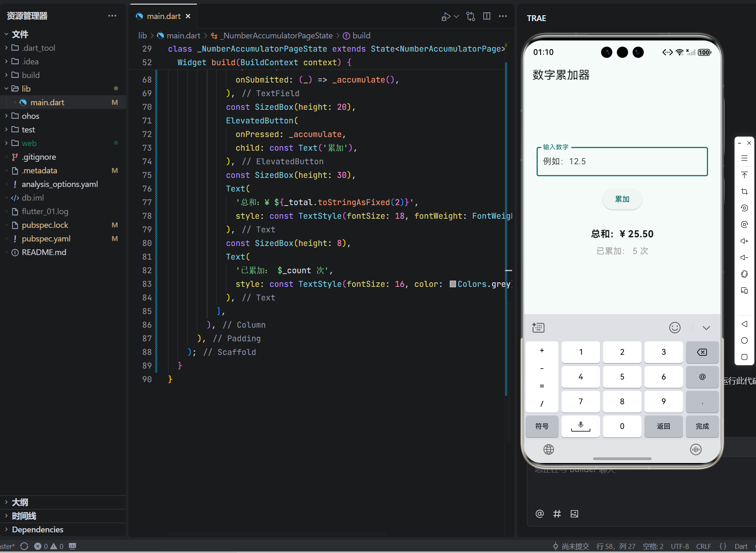Select the main.dart editor tab

point(163,16)
